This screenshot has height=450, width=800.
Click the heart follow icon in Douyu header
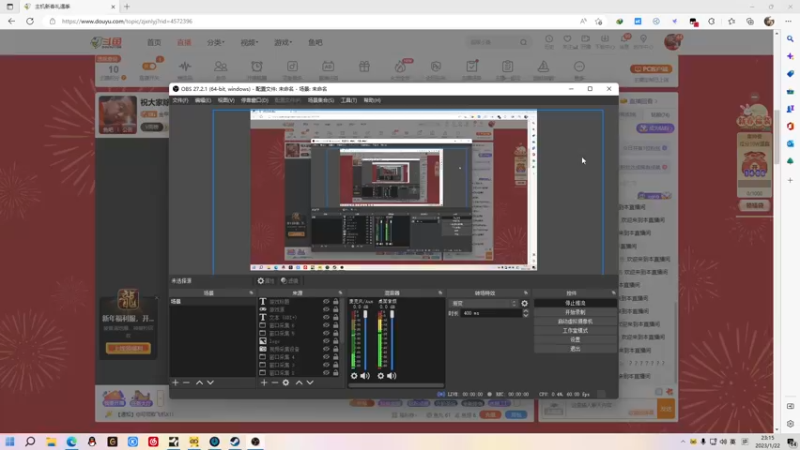coord(567,39)
